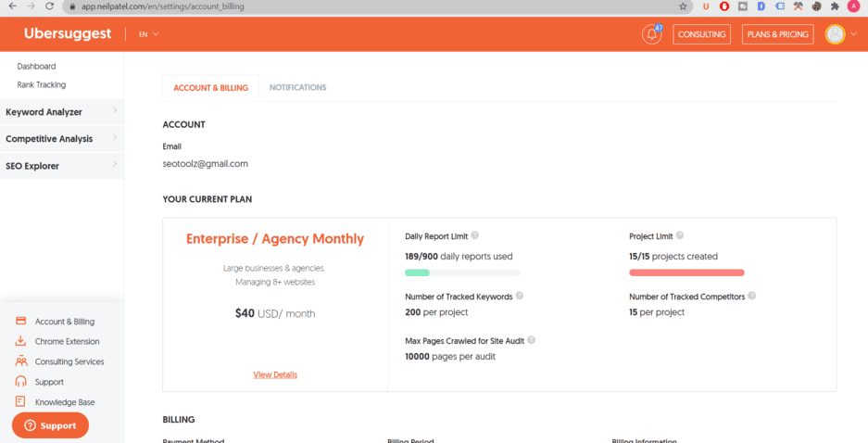The height and width of the screenshot is (443, 868).
Task: Click the Tracked Keywords help icon
Action: pyautogui.click(x=520, y=296)
